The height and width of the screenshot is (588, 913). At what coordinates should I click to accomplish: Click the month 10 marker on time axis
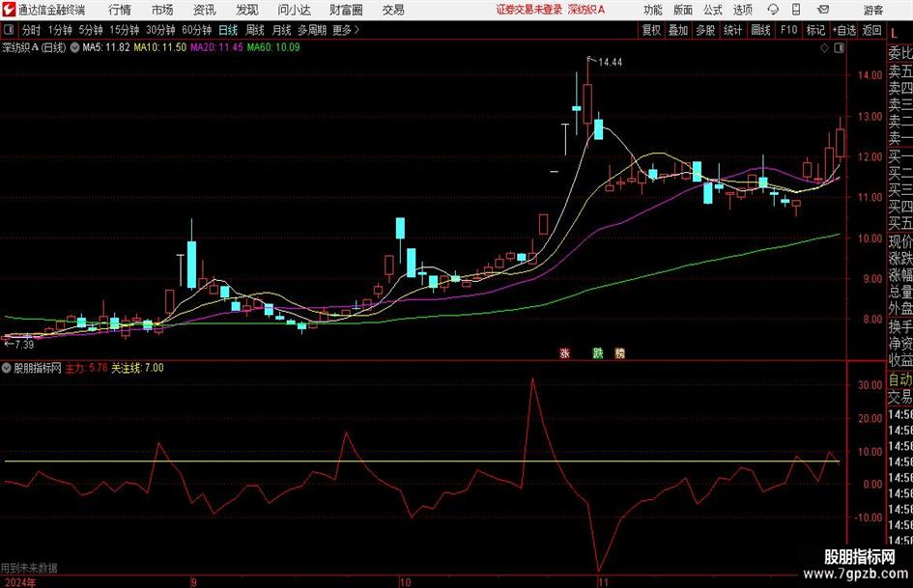[405, 582]
